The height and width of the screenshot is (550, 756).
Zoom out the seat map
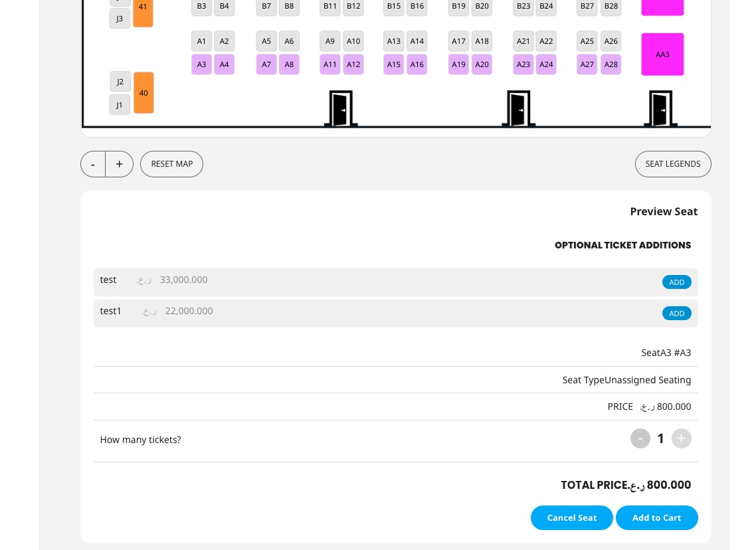pyautogui.click(x=93, y=164)
